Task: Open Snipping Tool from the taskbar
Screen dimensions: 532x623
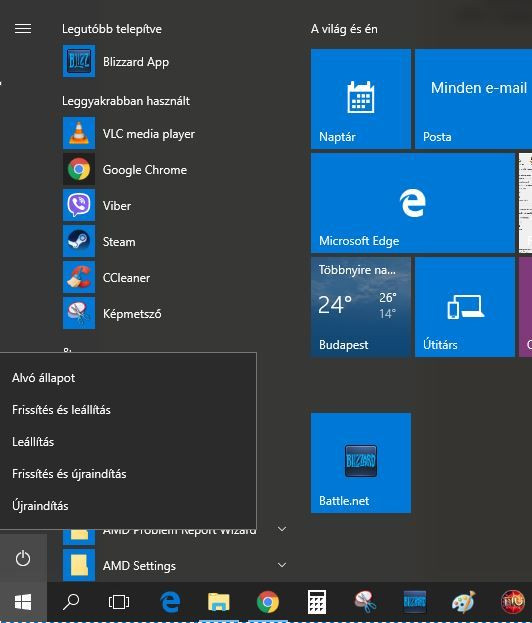Action: 366,602
